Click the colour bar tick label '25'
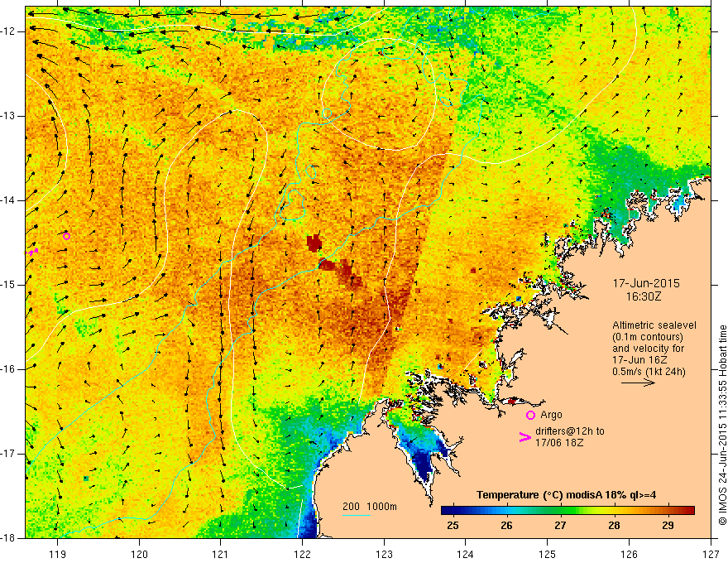 click(x=453, y=526)
